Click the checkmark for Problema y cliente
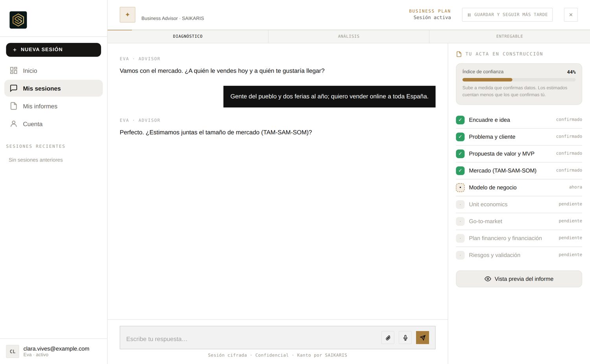 click(460, 137)
